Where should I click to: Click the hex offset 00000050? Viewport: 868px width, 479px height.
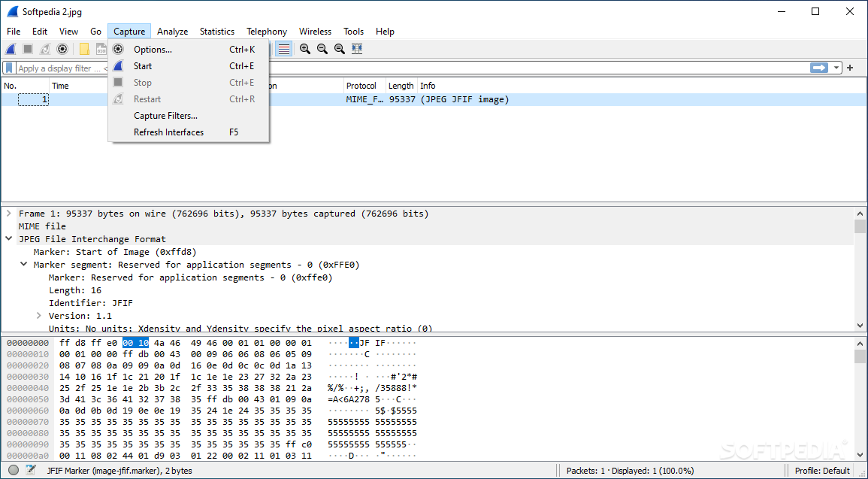28,399
